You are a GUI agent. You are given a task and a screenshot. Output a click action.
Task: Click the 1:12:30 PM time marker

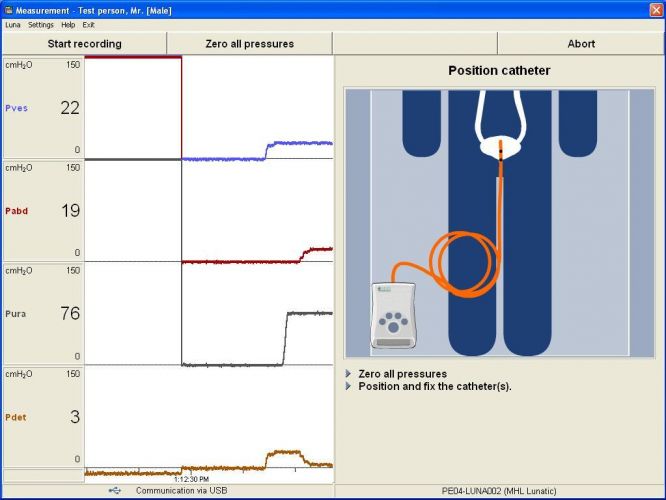[190, 479]
